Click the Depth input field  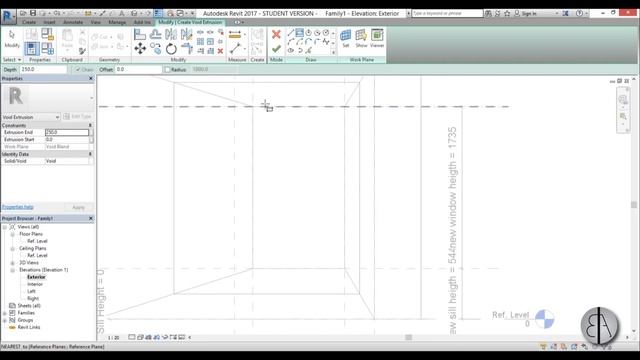tap(43, 69)
